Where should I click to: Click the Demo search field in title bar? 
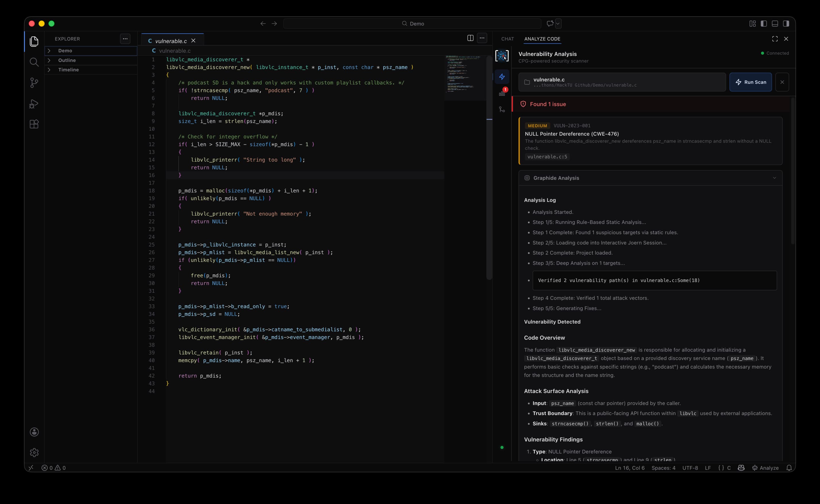point(412,24)
